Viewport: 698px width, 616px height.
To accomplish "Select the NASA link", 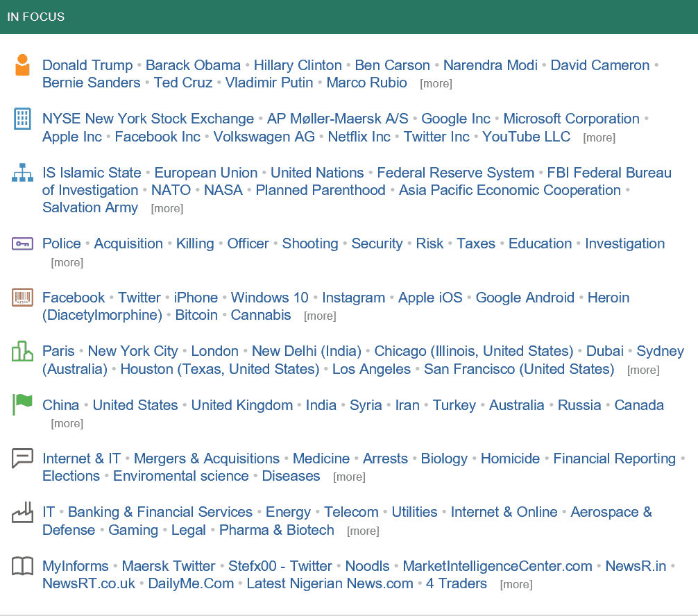I will point(223,190).
